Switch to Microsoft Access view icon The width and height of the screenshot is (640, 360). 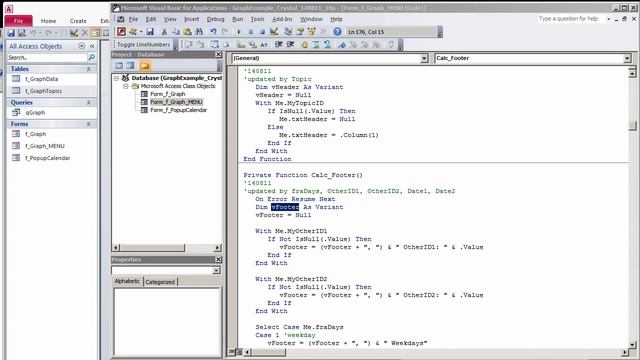click(121, 31)
